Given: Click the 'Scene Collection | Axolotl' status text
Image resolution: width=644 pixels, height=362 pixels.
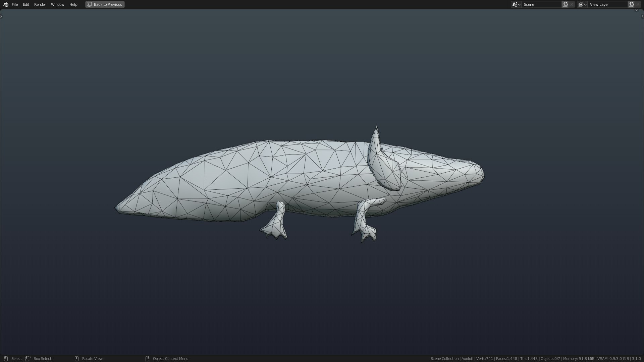Looking at the screenshot, I should pos(452,359).
